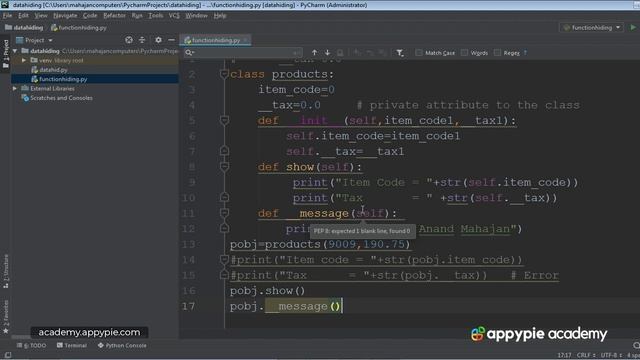This screenshot has height=360, width=640.
Task: Open the View menu
Action: (x=40, y=16)
